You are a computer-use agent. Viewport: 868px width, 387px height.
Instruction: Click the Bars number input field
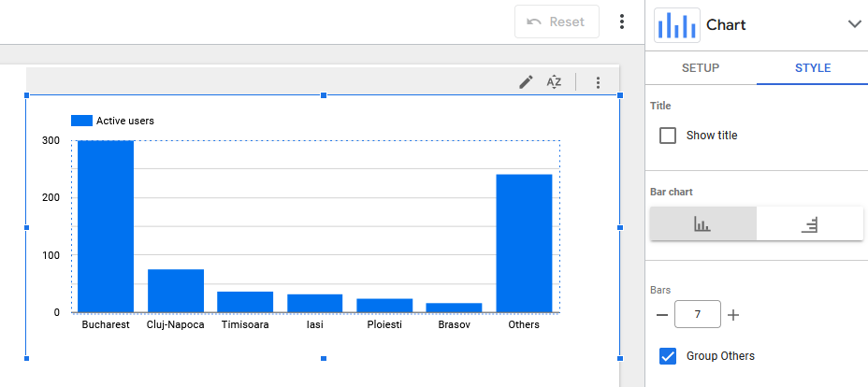click(x=698, y=314)
